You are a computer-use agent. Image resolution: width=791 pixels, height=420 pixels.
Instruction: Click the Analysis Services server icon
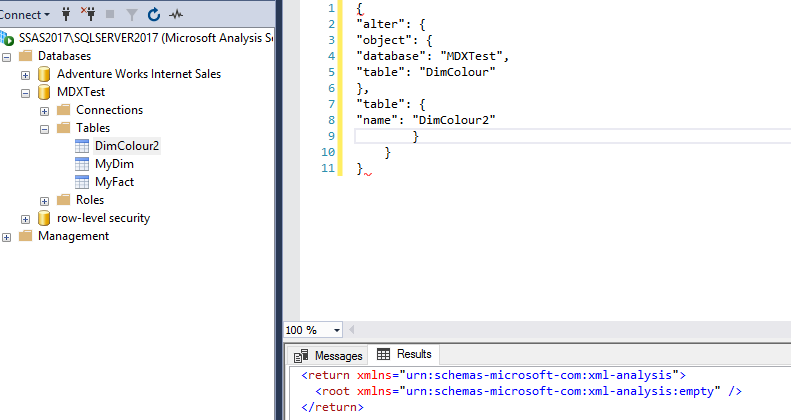7,38
